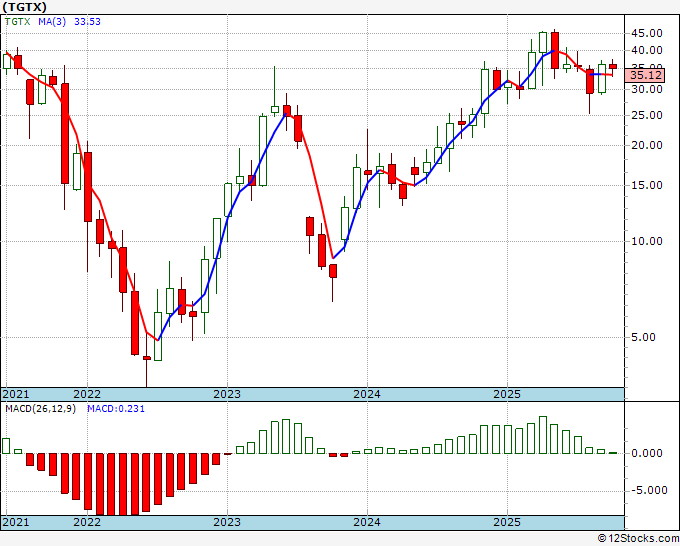Click 2021 on the MACD timeline
Viewport: 680px width, 546px height.
click(16, 522)
